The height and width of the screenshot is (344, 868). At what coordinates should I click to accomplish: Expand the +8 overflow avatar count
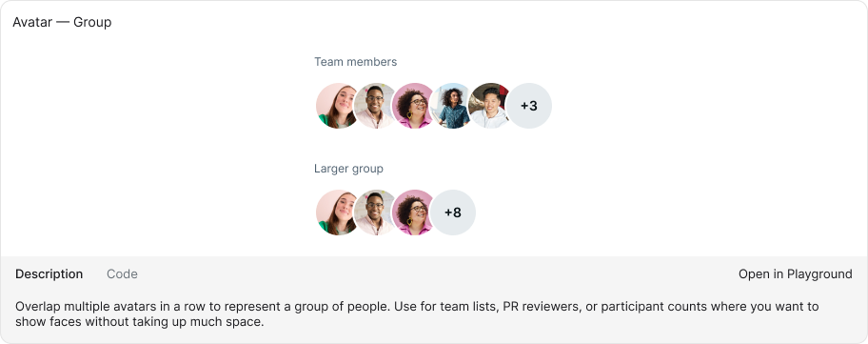[453, 212]
